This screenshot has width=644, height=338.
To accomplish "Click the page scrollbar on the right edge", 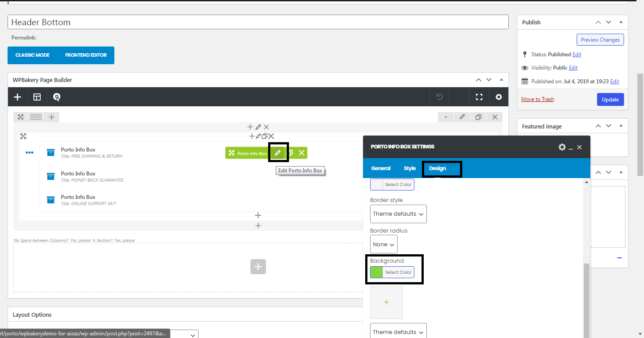I will coord(640,124).
